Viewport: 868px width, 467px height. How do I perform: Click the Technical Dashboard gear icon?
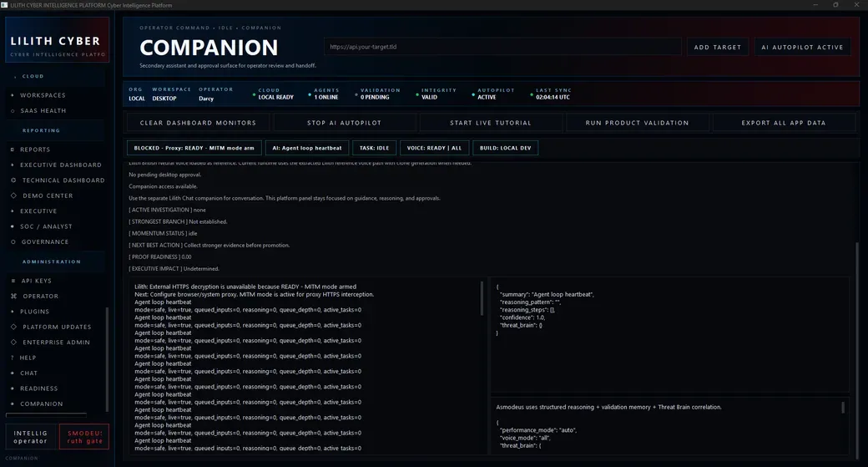pyautogui.click(x=14, y=180)
